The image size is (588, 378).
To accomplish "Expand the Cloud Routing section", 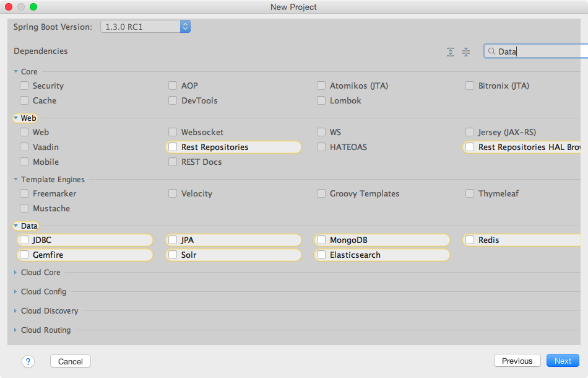I will point(15,330).
